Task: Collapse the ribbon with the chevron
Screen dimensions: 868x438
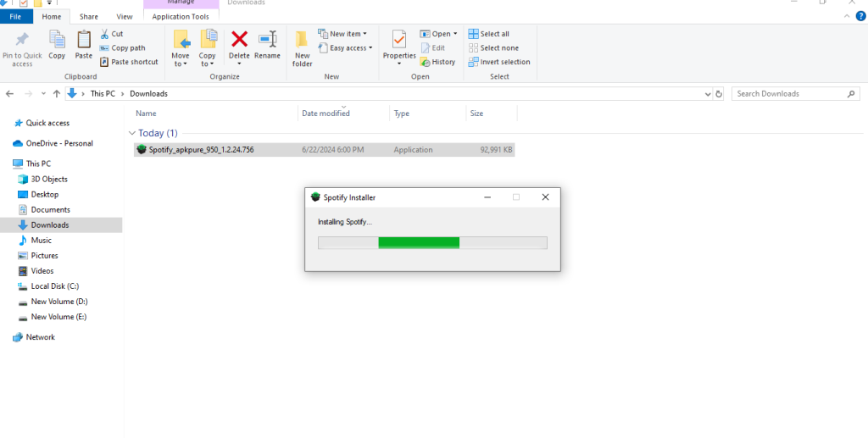Action: coord(847,17)
